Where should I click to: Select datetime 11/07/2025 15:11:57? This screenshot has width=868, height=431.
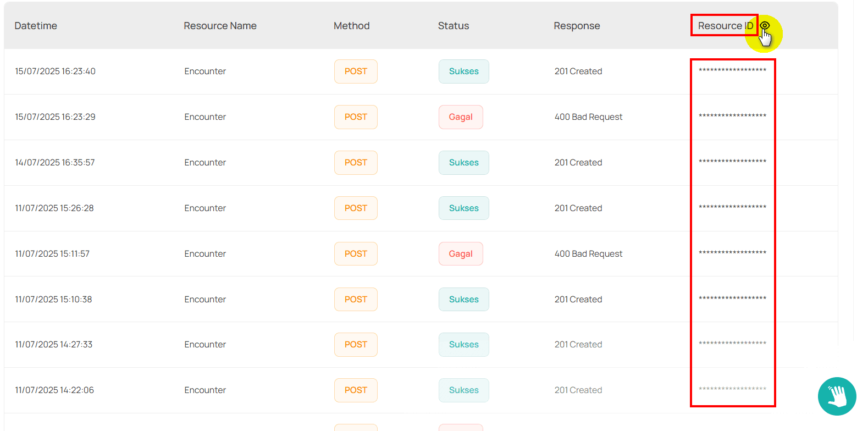[52, 254]
